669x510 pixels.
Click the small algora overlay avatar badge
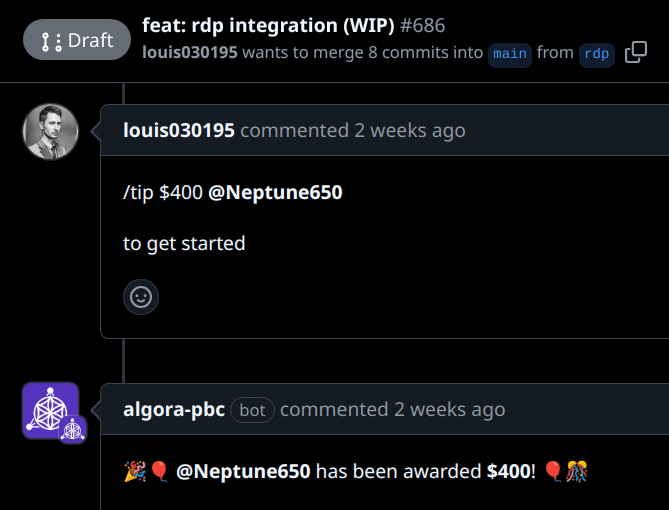73,429
